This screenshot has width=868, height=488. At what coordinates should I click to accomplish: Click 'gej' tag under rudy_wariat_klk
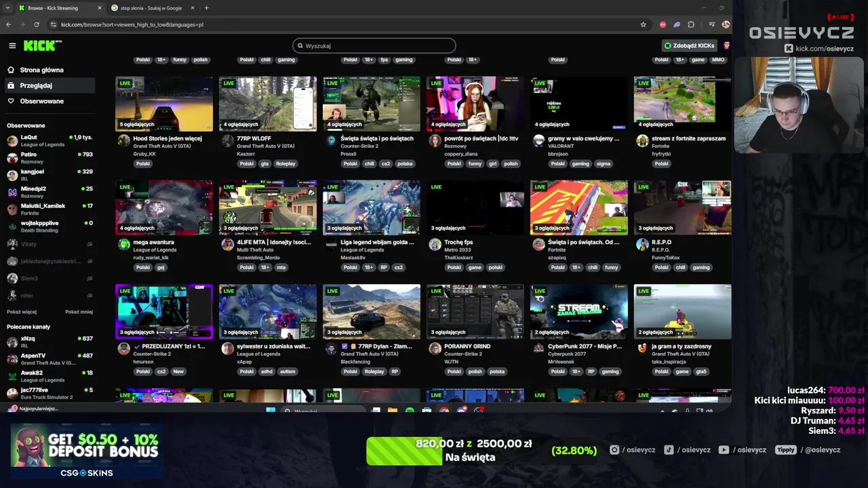tap(161, 267)
